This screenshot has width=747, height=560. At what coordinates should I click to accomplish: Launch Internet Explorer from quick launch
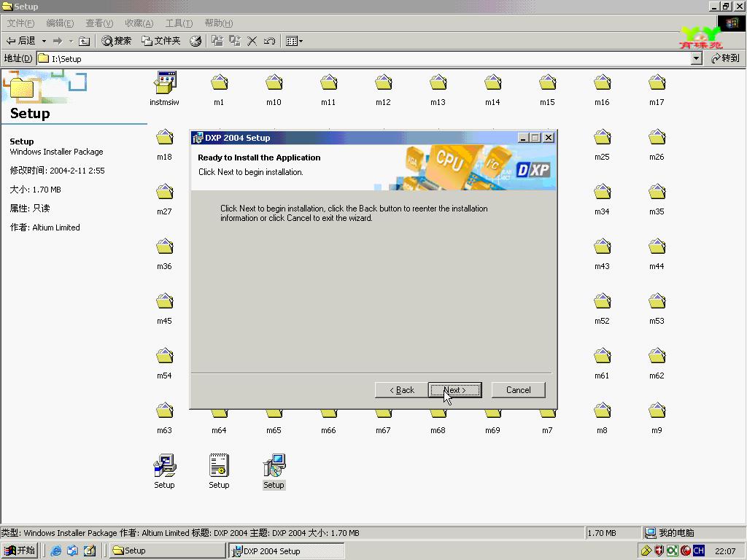click(55, 551)
